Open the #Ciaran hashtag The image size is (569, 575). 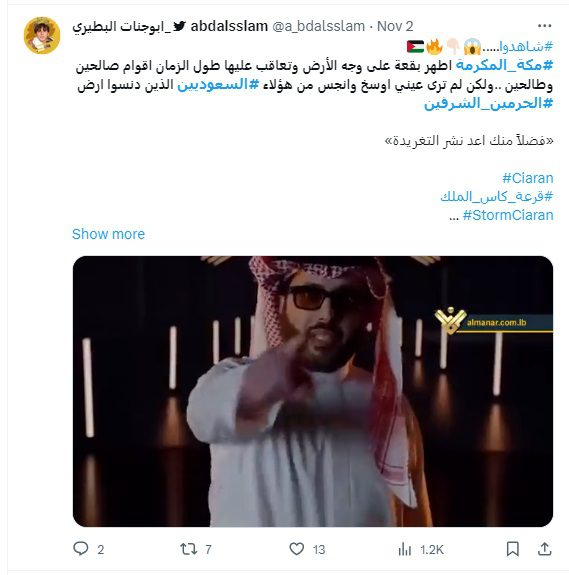528,178
